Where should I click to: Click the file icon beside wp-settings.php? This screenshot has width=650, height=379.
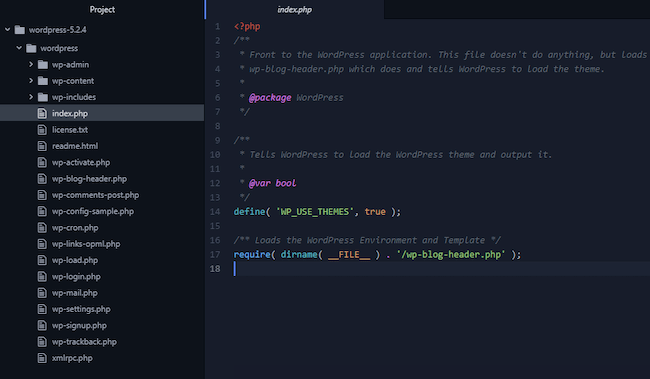(42, 309)
